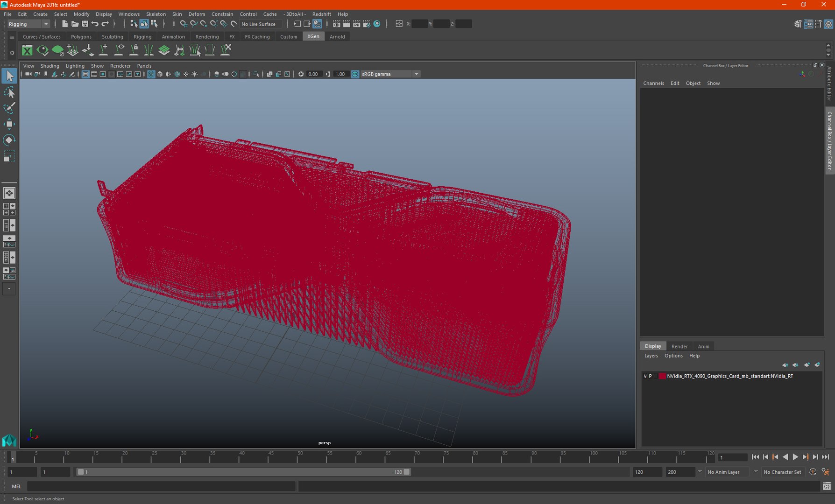Activate the Lasso select tool
Image resolution: width=835 pixels, height=504 pixels.
click(9, 92)
